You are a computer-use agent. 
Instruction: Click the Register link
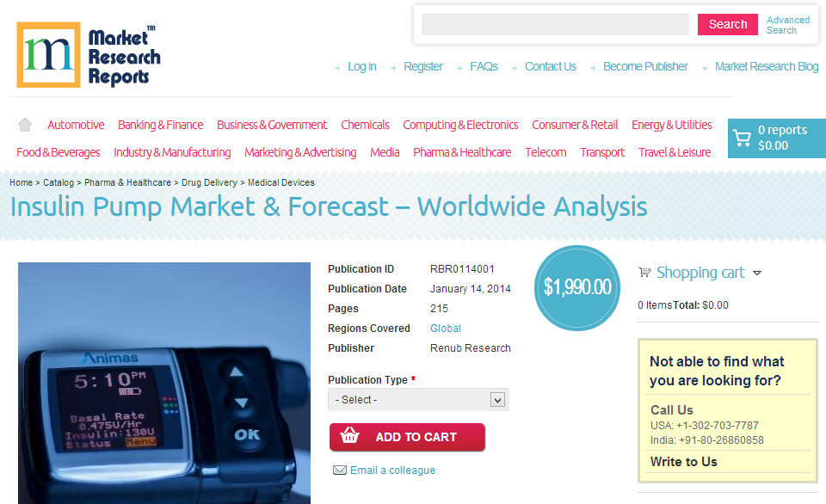(x=423, y=67)
